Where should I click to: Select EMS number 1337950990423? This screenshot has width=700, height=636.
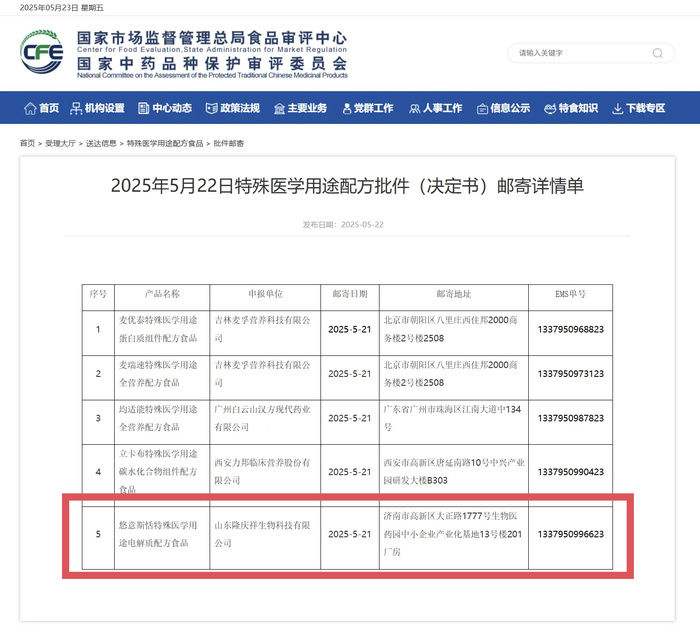tap(571, 472)
